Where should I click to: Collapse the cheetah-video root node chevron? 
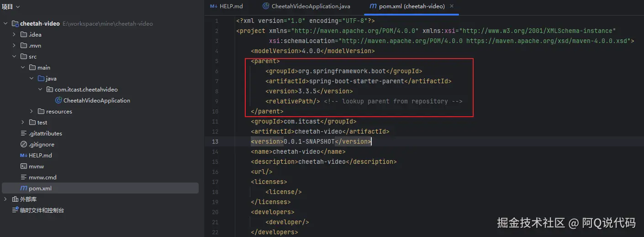coord(5,24)
